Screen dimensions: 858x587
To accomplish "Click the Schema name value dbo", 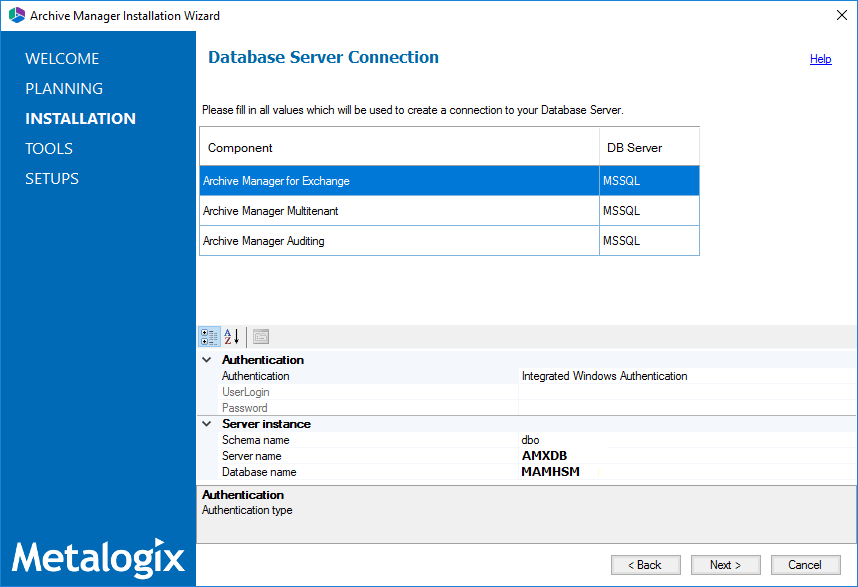I will click(x=685, y=440).
